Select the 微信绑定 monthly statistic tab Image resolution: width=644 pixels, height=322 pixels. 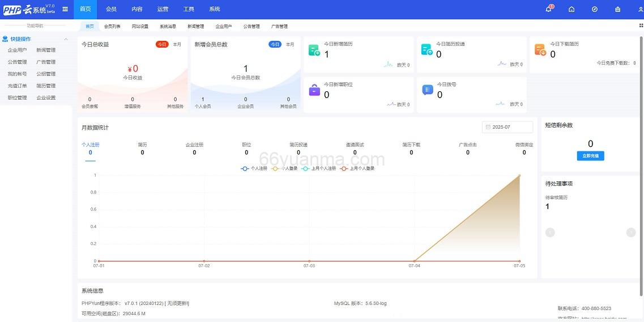pyautogui.click(x=524, y=149)
